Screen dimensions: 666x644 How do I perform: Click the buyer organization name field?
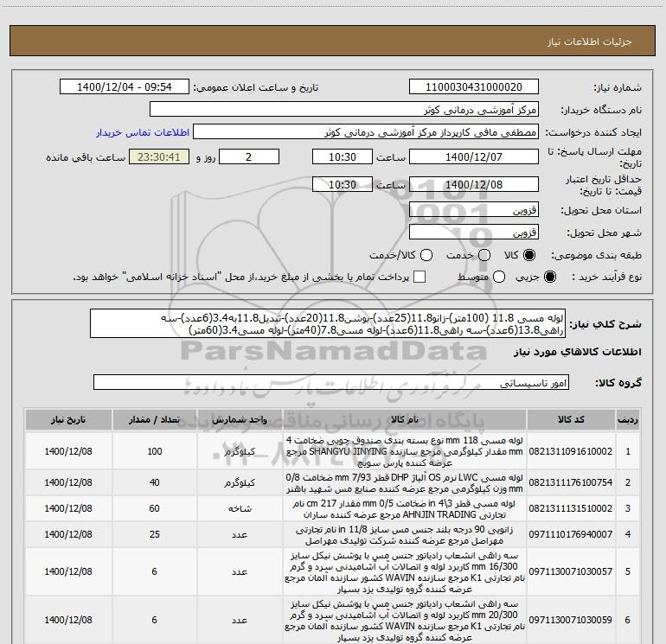pos(344,110)
